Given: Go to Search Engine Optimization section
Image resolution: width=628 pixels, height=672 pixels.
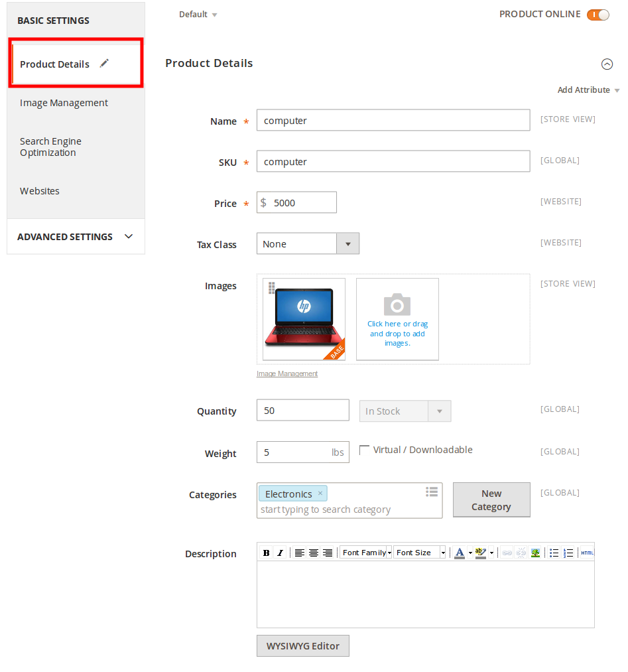Looking at the screenshot, I should pos(50,147).
